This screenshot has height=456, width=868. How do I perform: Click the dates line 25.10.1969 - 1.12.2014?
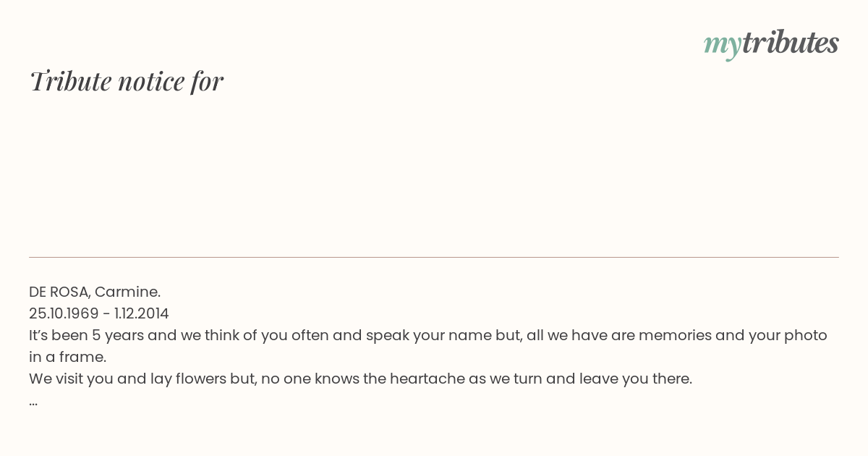point(99,313)
